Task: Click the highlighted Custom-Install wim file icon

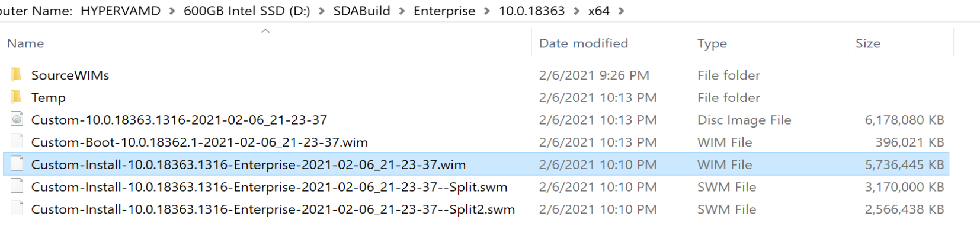Action: click(17, 164)
